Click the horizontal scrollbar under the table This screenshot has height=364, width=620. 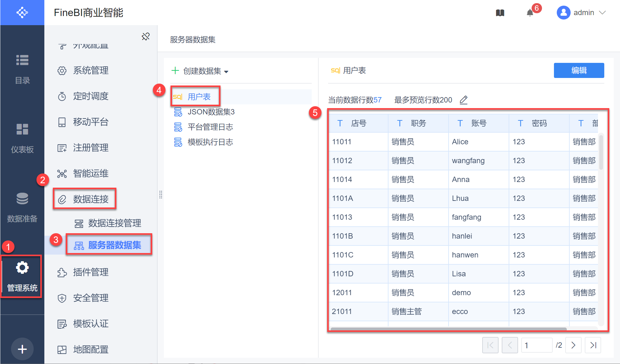point(448,329)
